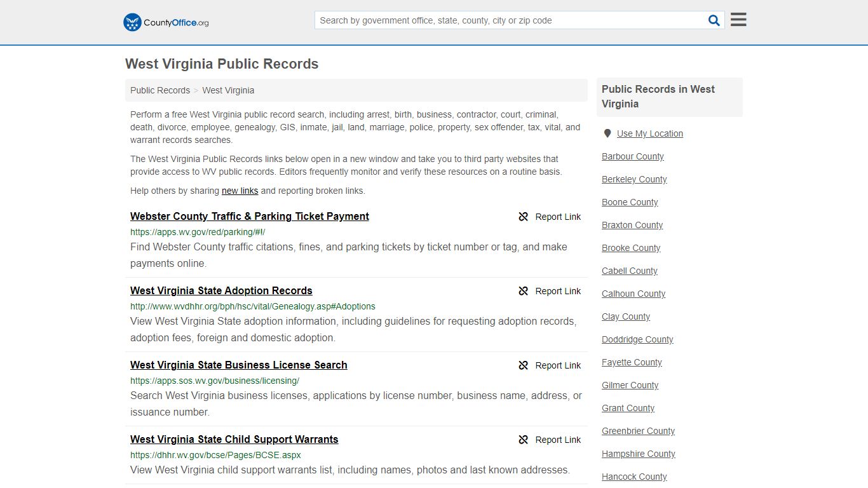This screenshot has width=868, height=488.
Task: Open the Public Records breadcrumb link
Action: [160, 90]
